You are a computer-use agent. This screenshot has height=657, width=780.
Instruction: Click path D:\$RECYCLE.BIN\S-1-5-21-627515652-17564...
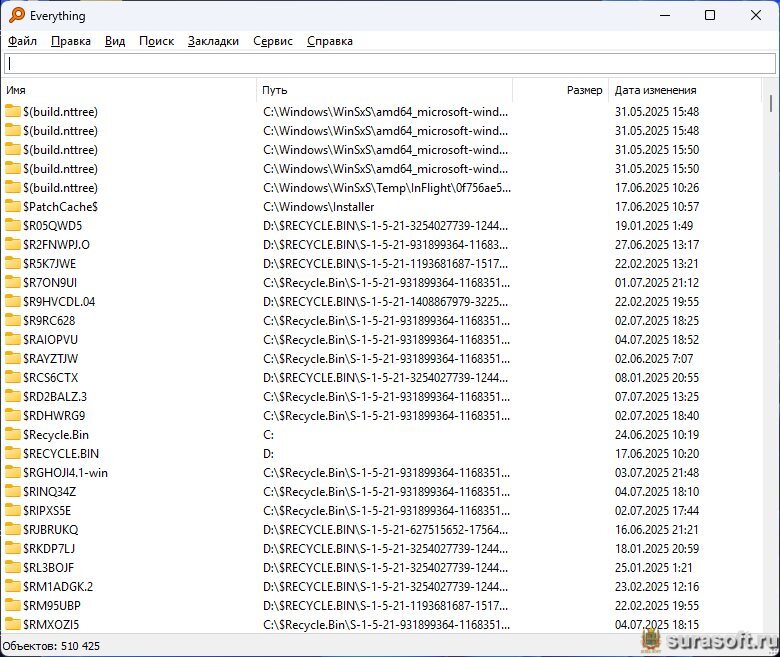[386, 529]
